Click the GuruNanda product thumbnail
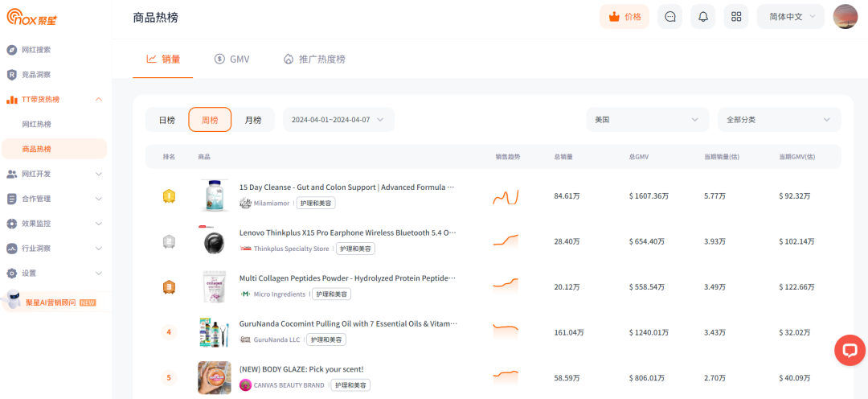The image size is (868, 399). click(x=215, y=332)
